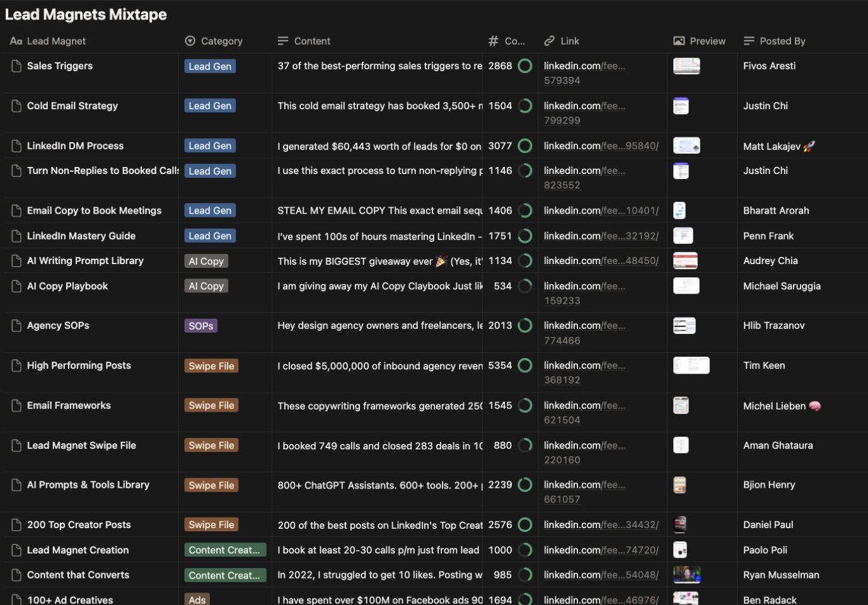Screen dimensions: 868x605
Task: Click the select icon in the Category header
Action: tap(190, 41)
